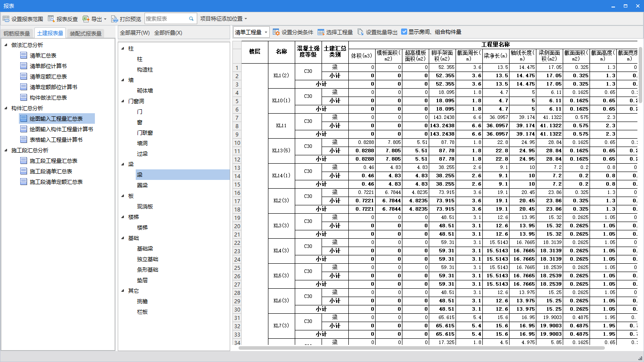The width and height of the screenshot is (644, 362).
Task: Click 全部展开(W) button
Action: pos(135,32)
